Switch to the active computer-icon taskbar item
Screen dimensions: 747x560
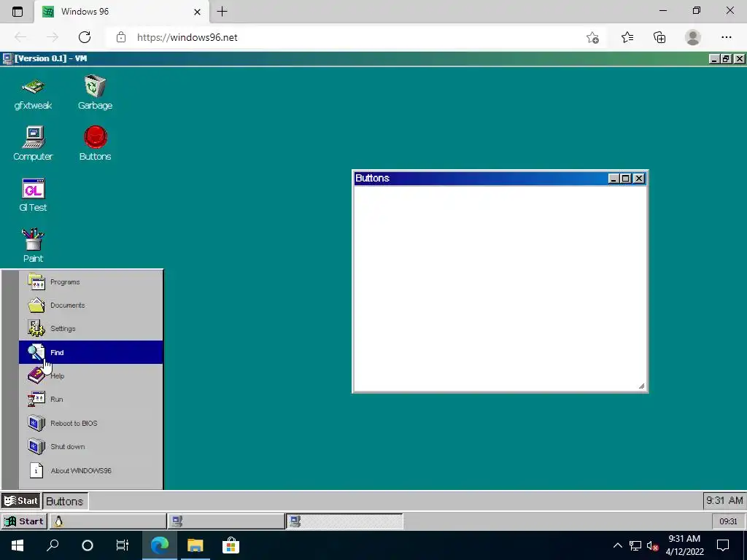[x=344, y=521]
